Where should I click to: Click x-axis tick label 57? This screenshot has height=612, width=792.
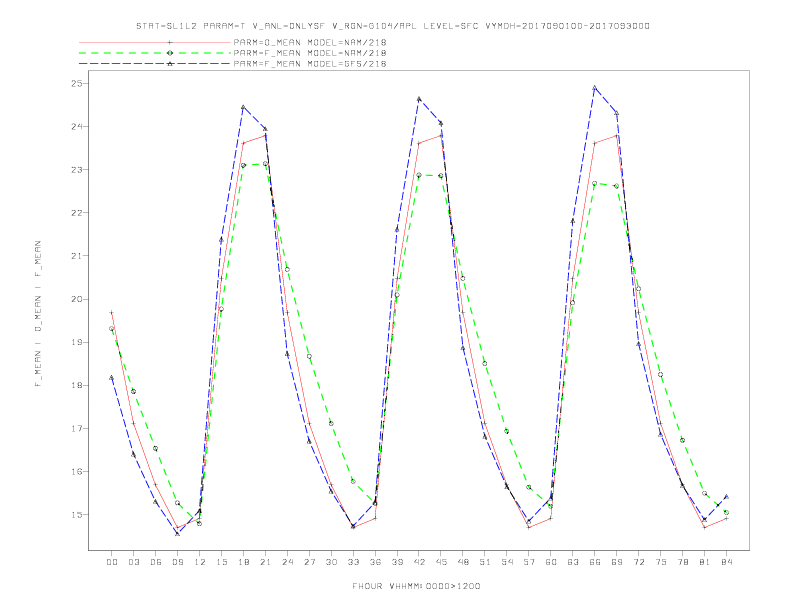[x=529, y=562]
